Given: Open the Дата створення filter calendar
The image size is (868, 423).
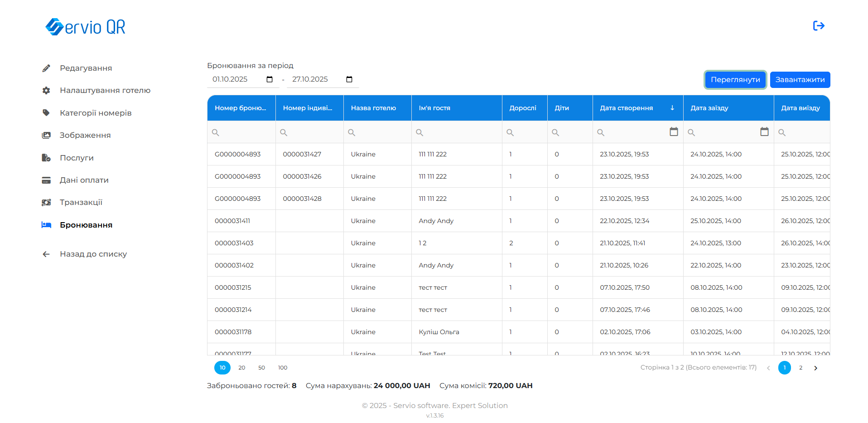Looking at the screenshot, I should pyautogui.click(x=674, y=132).
